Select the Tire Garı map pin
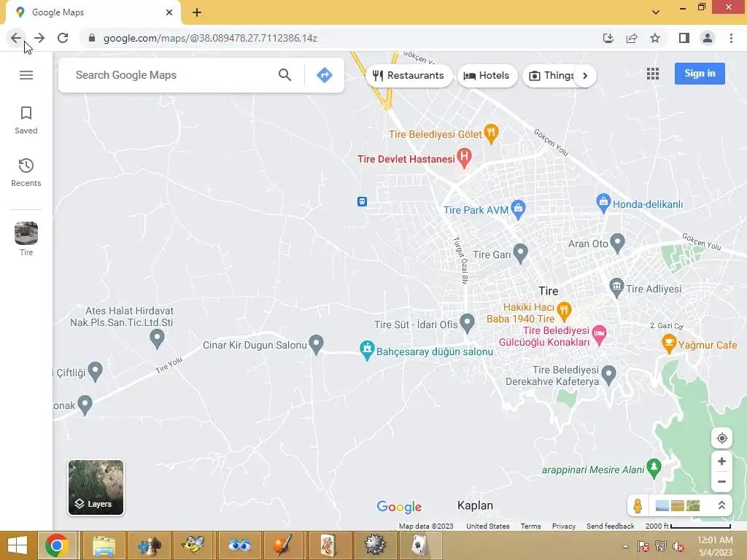747x560 pixels. (520, 253)
